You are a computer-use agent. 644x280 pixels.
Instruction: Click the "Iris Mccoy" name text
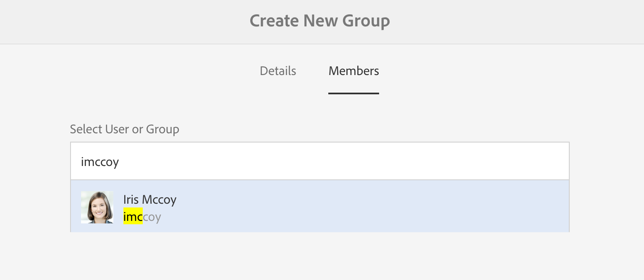coord(149,199)
